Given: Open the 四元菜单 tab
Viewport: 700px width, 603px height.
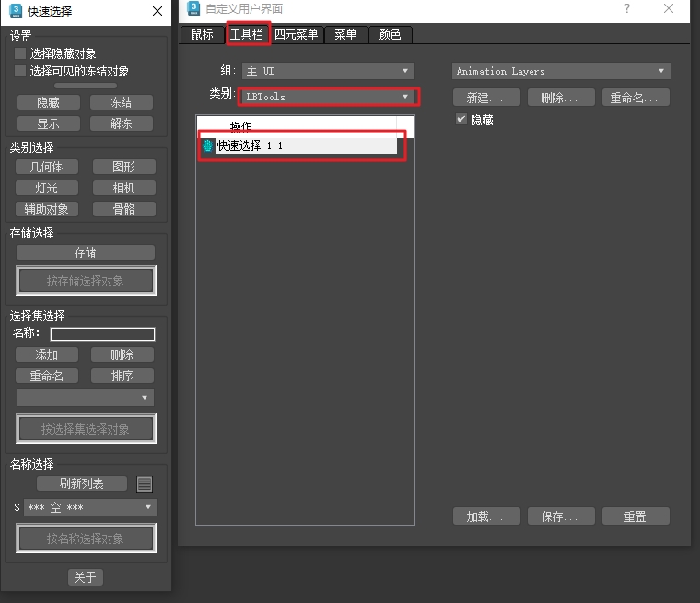Looking at the screenshot, I should pos(296,34).
